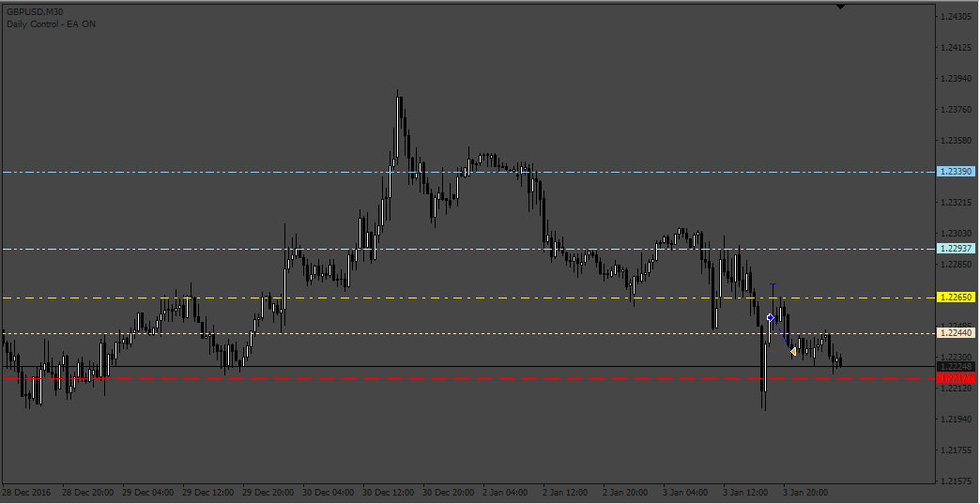Viewport: 980px width, 504px height.
Task: Click the '2 Jan 20:00' time axis label
Action: pyautogui.click(x=626, y=492)
